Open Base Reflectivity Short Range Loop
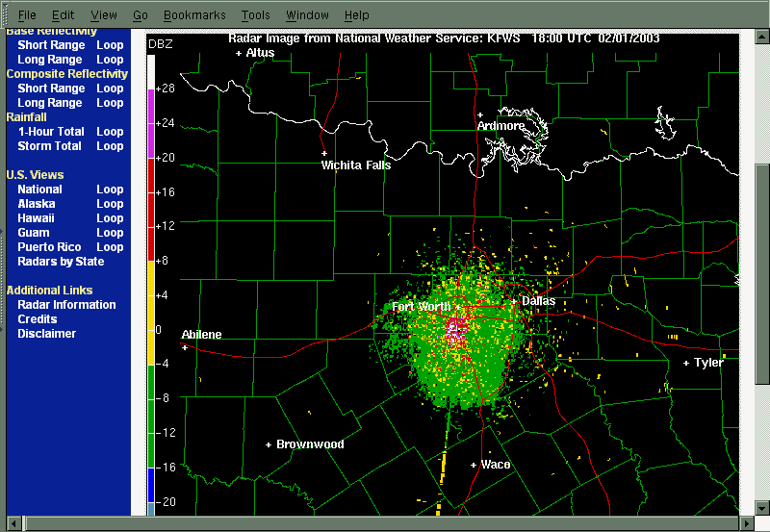770x532 pixels. coord(110,45)
